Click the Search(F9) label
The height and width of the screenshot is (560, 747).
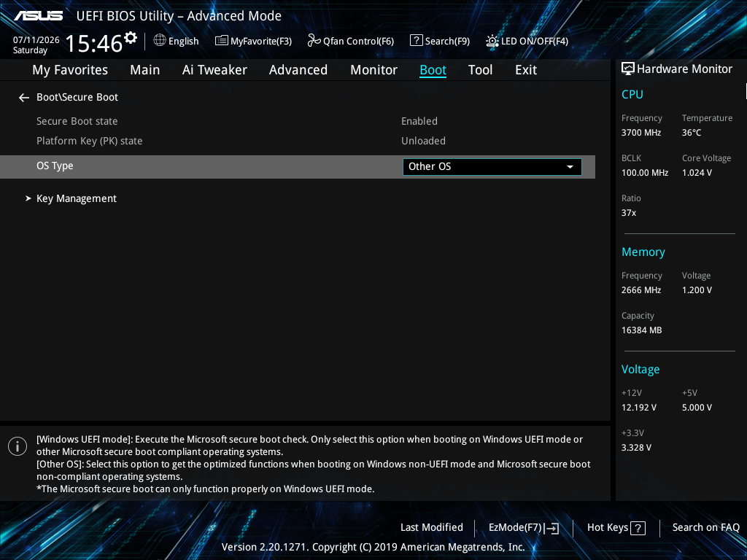pyautogui.click(x=447, y=41)
